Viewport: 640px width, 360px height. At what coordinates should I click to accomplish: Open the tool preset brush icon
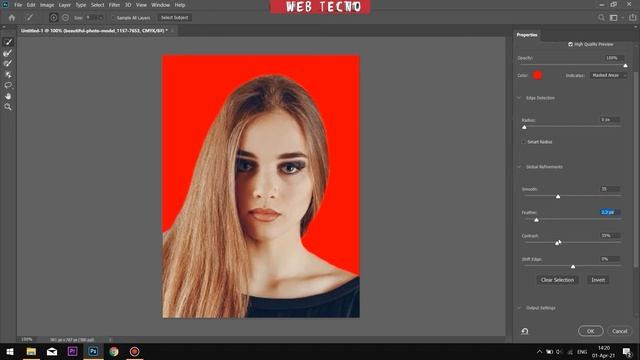click(x=29, y=18)
